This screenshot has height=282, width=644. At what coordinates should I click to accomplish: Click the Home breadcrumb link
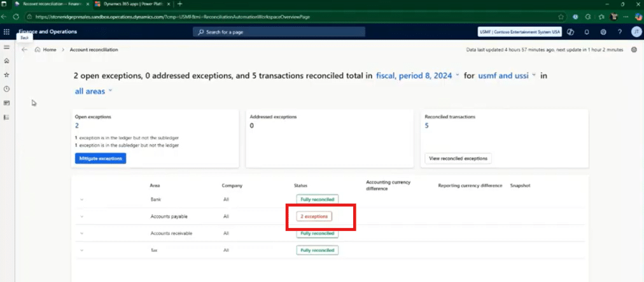click(50, 50)
